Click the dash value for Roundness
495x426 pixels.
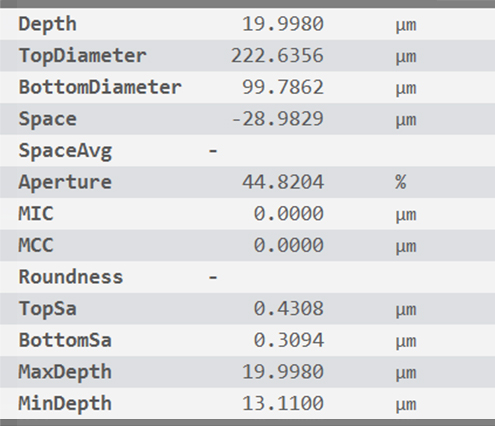click(213, 277)
